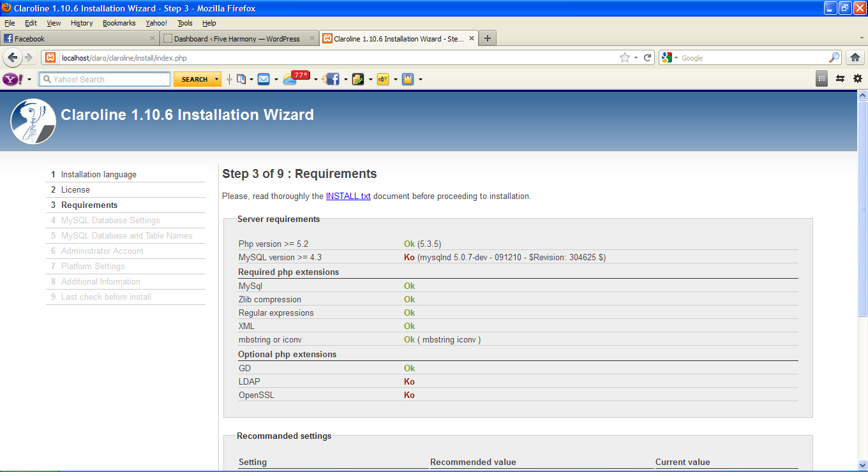Viewport: 868px width, 472px height.
Task: Open the INSTALL.txt link
Action: (x=348, y=196)
